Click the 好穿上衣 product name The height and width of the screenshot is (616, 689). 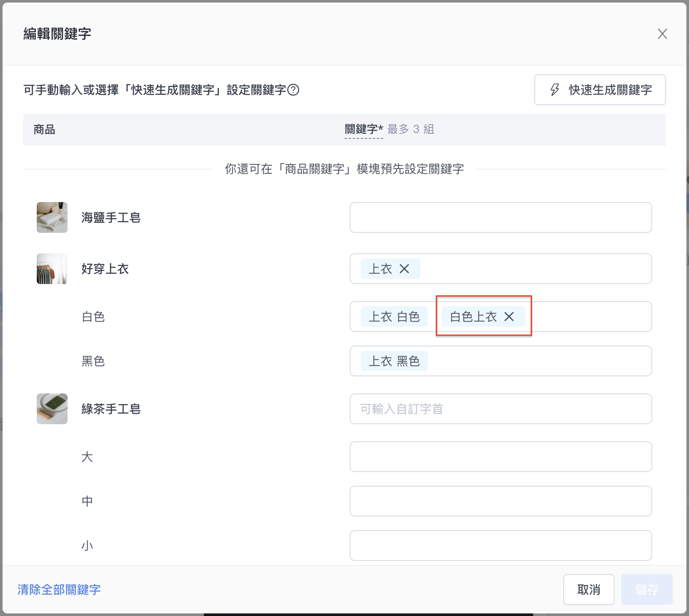[x=105, y=269]
